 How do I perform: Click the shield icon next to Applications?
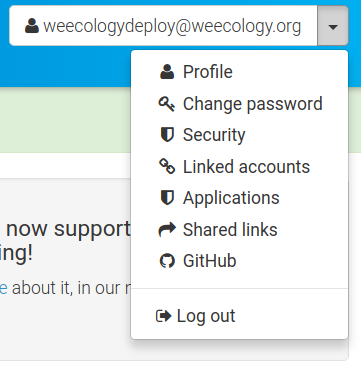[167, 198]
